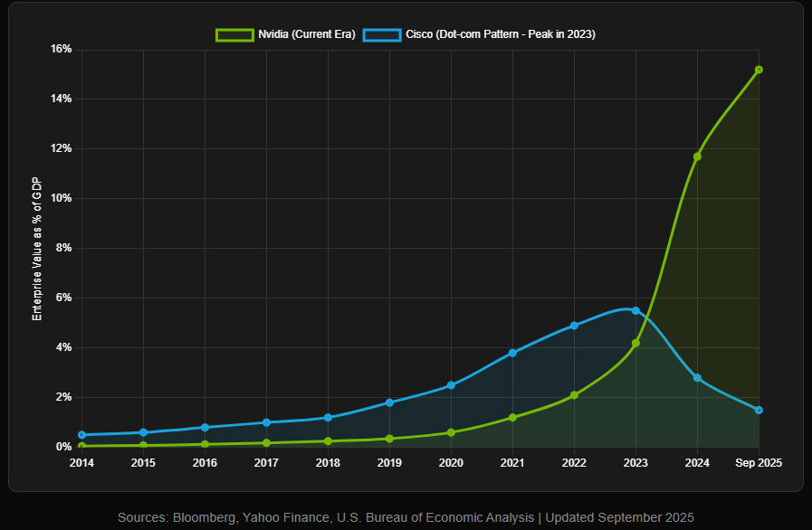Click the Cisco data point for 2017

click(x=266, y=422)
